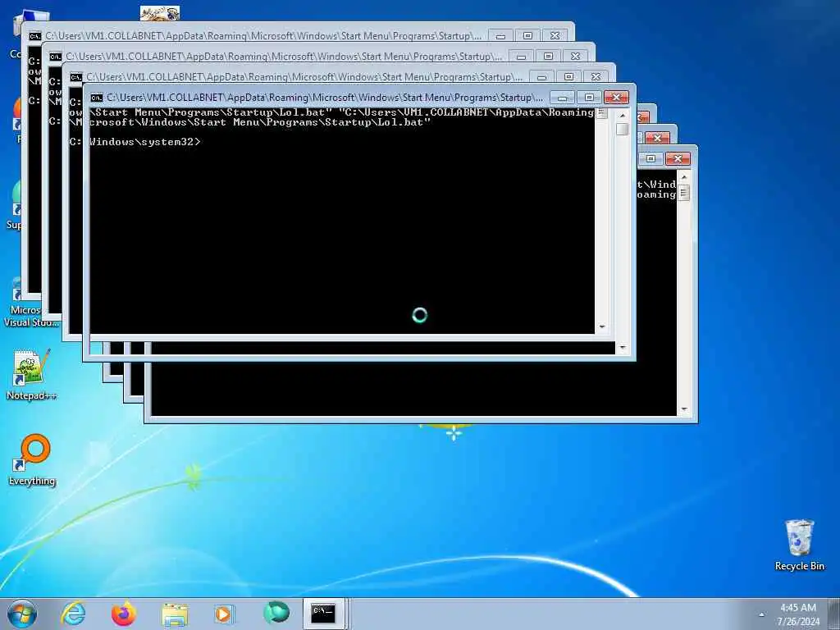This screenshot has height=630, width=840.
Task: Close the front Command Prompt window
Action: click(616, 98)
